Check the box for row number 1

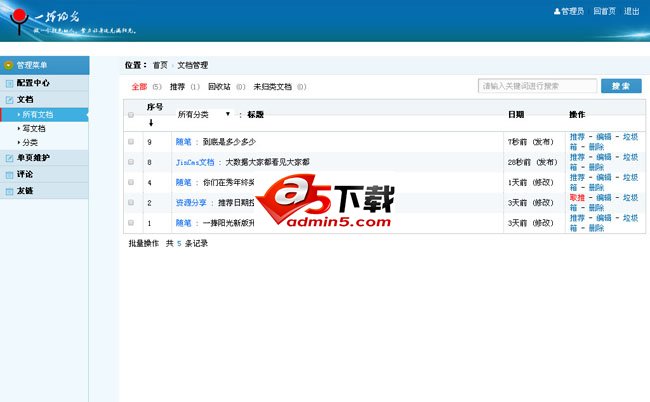pyautogui.click(x=131, y=223)
